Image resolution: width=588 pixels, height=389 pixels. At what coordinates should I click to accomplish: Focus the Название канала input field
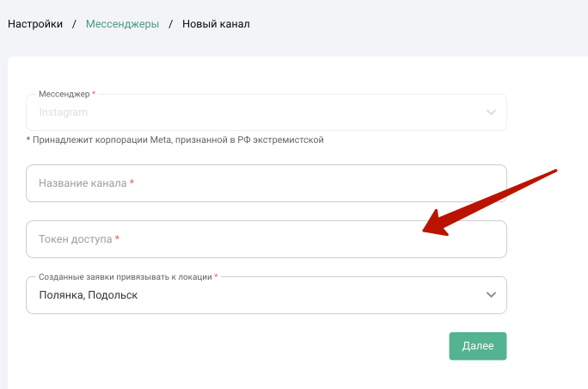click(266, 183)
